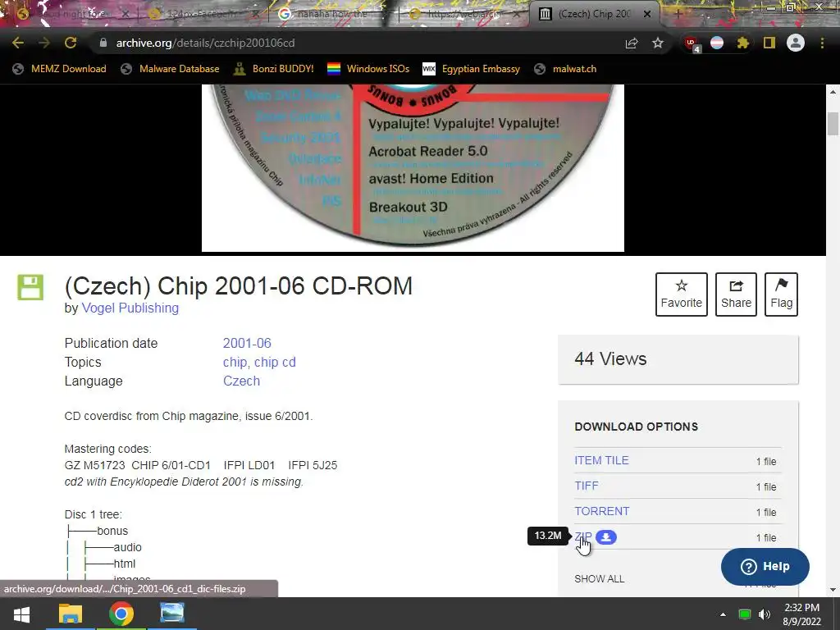Click the page vertical scrollbar thumb
This screenshot has height=630, width=840.
click(x=833, y=125)
